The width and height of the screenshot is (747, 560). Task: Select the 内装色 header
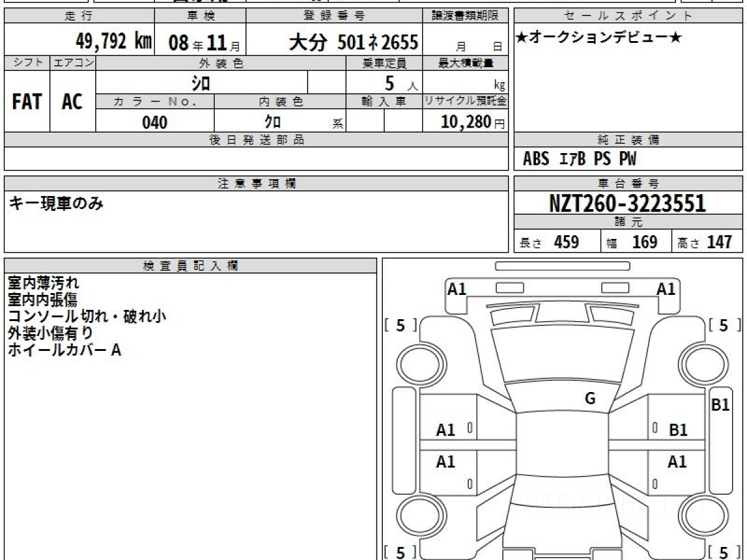click(280, 101)
